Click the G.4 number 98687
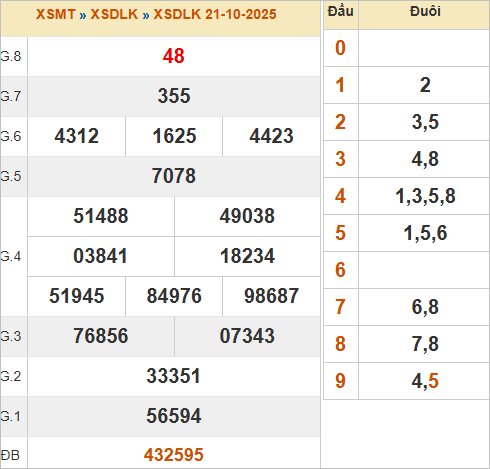The image size is (490, 469). click(271, 296)
